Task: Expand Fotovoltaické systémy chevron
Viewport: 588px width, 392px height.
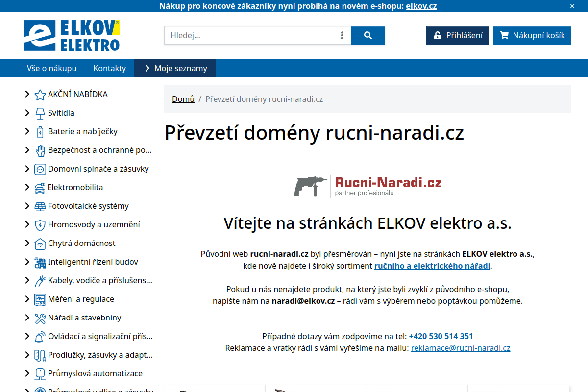Action: point(27,206)
